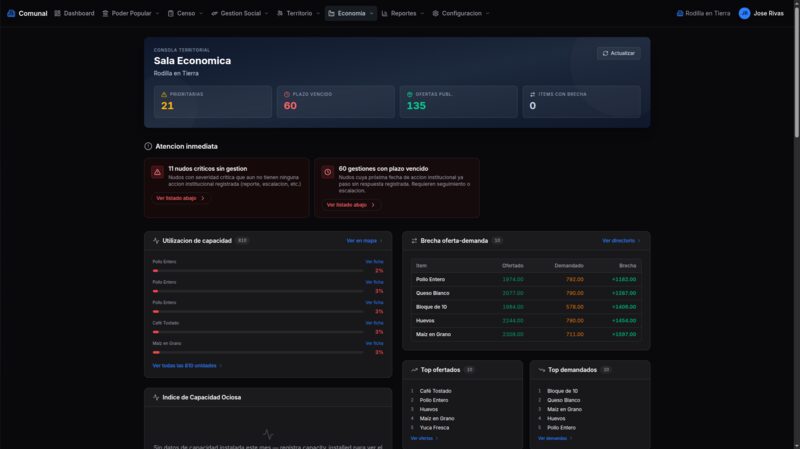Click the Pollo Entero 2% capacity progress bar

[258, 271]
